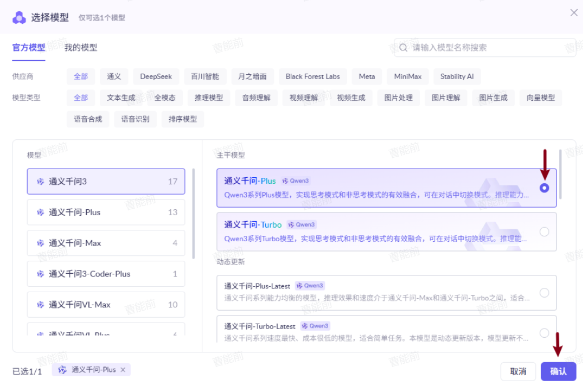Select the 通义千问-Plus-Latest radio button
Image resolution: width=583 pixels, height=392 pixels.
pyautogui.click(x=544, y=293)
